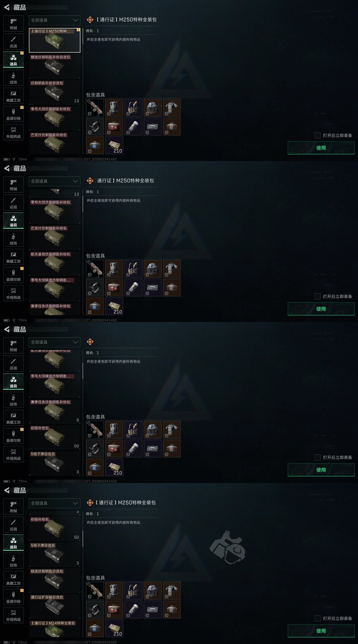Click the large gray armor and helmet icon

[x=227, y=547]
